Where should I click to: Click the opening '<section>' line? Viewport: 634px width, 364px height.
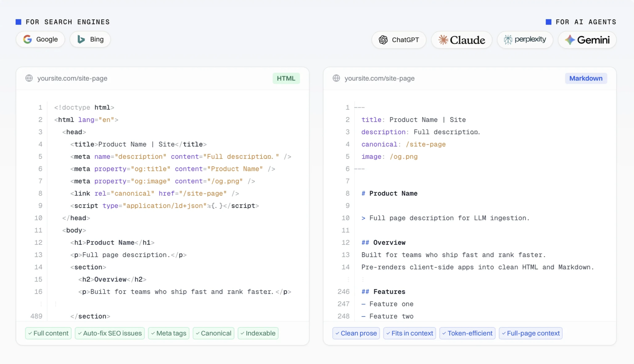pyautogui.click(x=88, y=267)
